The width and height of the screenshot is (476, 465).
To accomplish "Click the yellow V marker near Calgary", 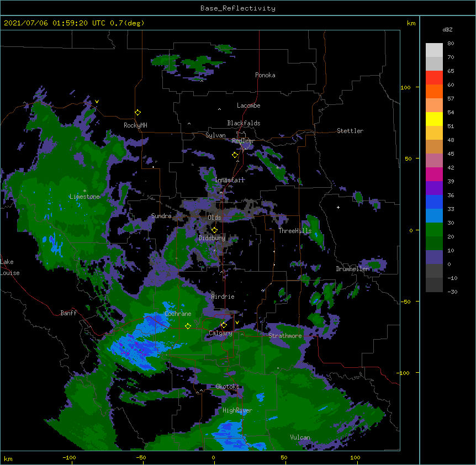I will pyautogui.click(x=237, y=323).
